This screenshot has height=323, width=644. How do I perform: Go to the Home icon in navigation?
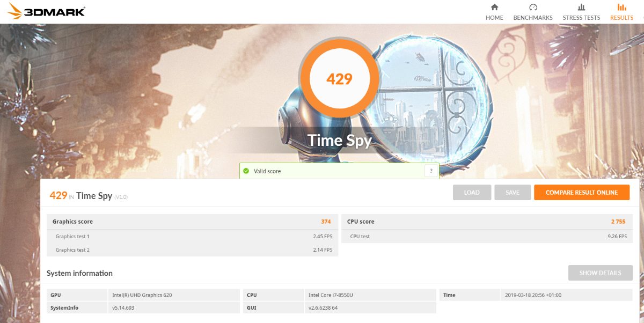click(494, 8)
